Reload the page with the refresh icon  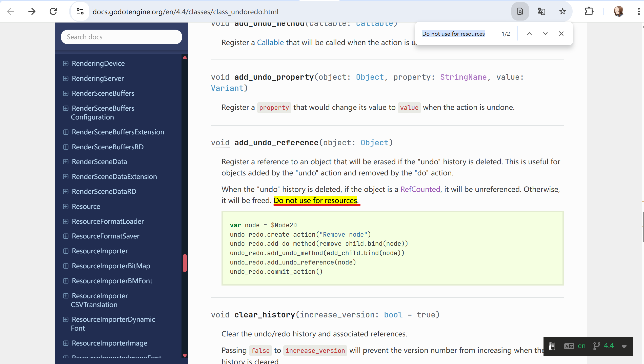pos(53,11)
